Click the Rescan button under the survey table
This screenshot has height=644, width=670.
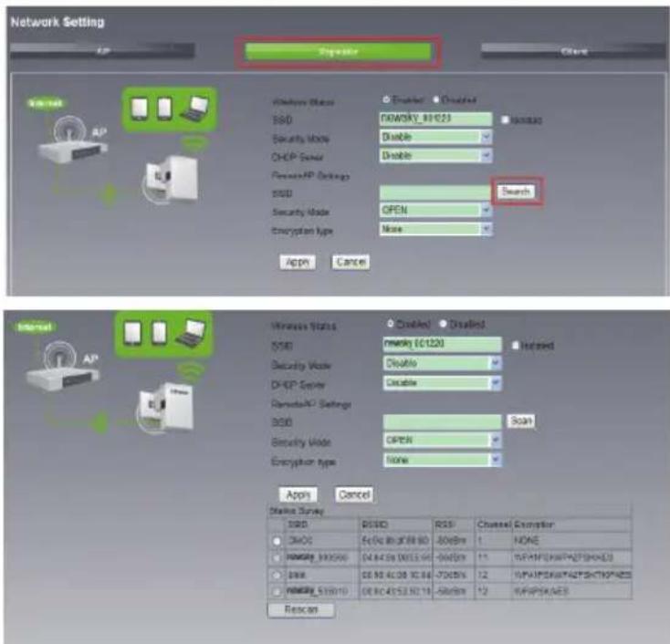click(x=301, y=609)
